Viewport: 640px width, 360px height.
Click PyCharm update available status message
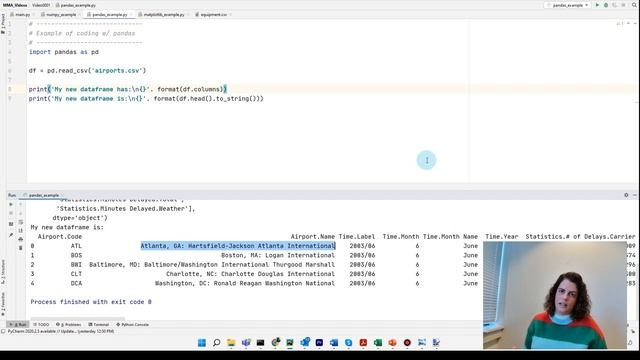click(x=60, y=331)
